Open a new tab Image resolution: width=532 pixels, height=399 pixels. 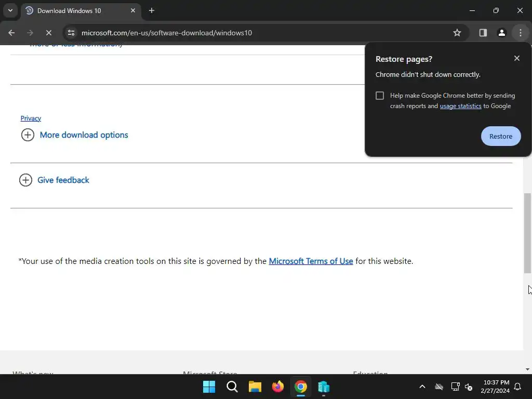coord(152,10)
